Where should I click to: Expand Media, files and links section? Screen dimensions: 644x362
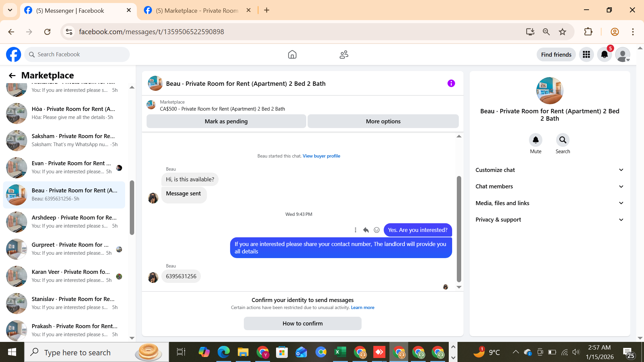click(549, 203)
